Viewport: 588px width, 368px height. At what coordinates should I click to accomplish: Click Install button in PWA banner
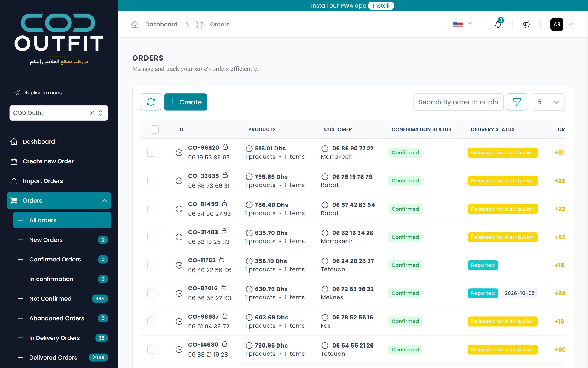[x=381, y=6]
